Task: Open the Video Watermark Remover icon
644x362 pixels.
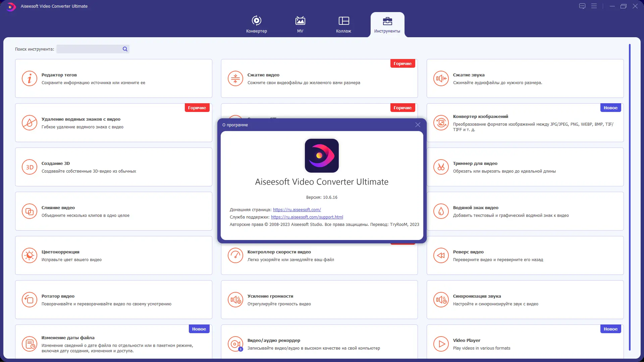Action: click(30, 123)
